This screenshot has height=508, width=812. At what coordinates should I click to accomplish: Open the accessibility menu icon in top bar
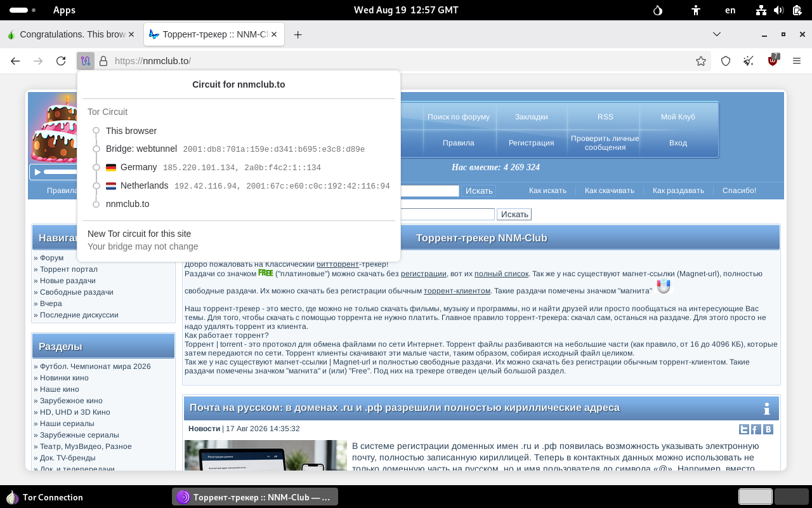(x=696, y=10)
